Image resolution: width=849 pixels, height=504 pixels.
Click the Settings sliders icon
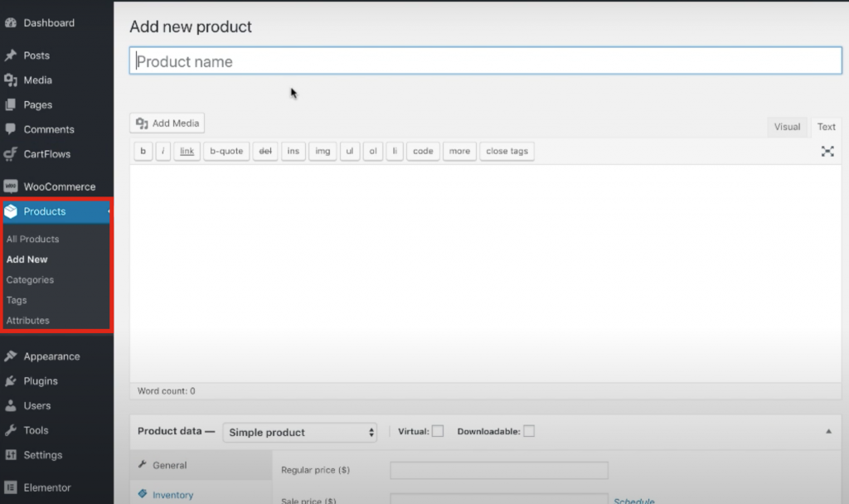coord(11,455)
